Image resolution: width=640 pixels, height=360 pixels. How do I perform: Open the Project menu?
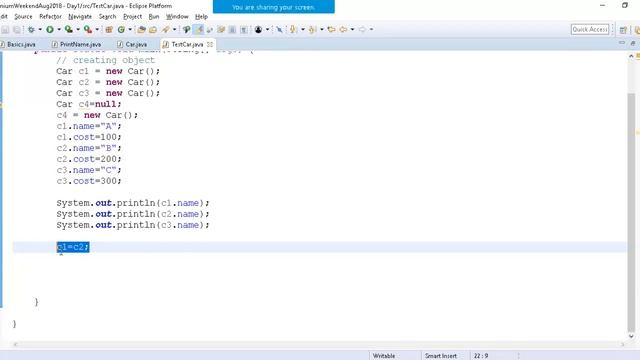pyautogui.click(x=133, y=16)
